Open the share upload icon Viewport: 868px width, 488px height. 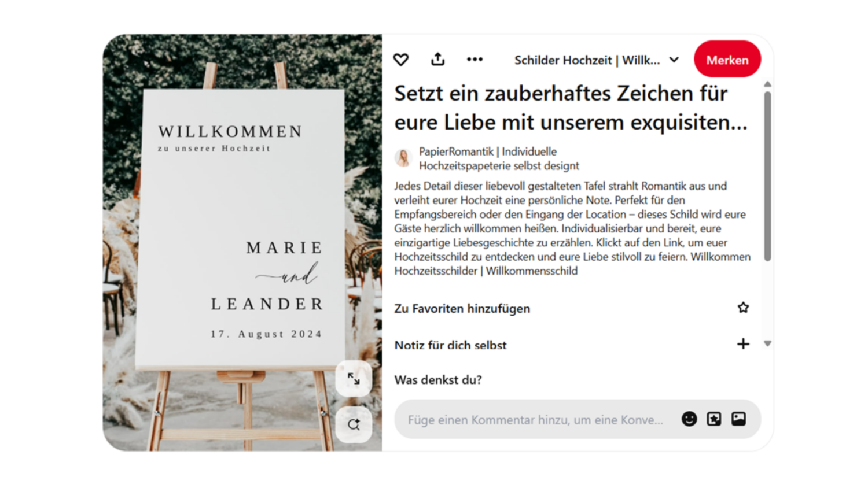(438, 59)
